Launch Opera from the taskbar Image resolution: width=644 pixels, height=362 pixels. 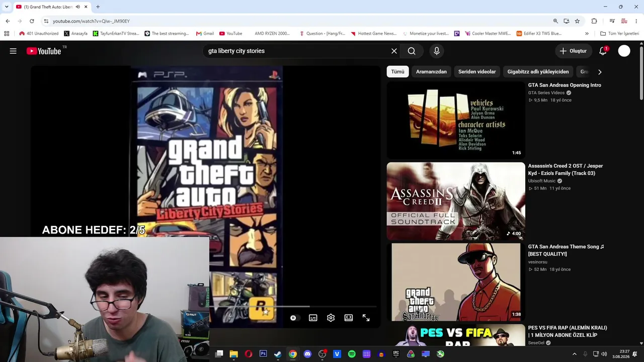248,354
